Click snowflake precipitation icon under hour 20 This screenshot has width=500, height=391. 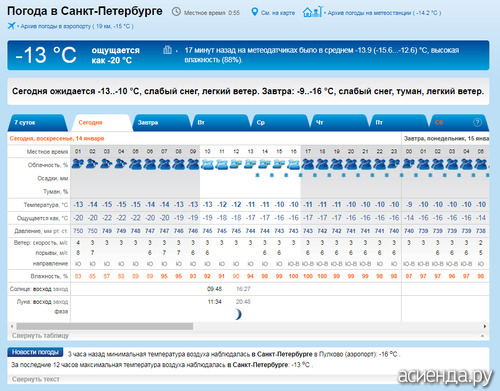pyautogui.click(x=358, y=175)
